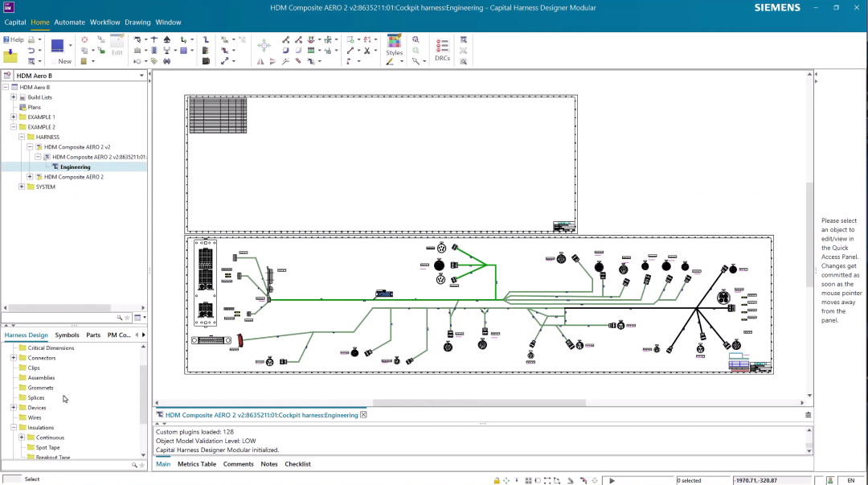The image size is (868, 485).
Task: Click the Edit button in toolbar
Action: [x=117, y=46]
